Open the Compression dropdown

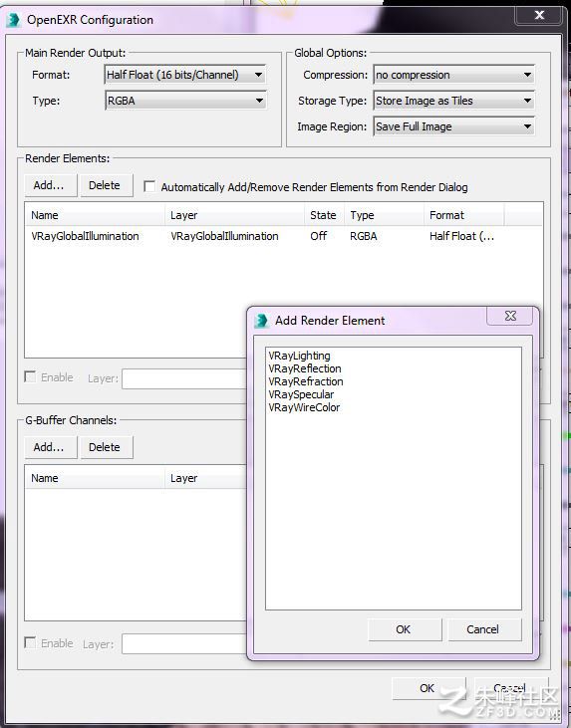[454, 75]
